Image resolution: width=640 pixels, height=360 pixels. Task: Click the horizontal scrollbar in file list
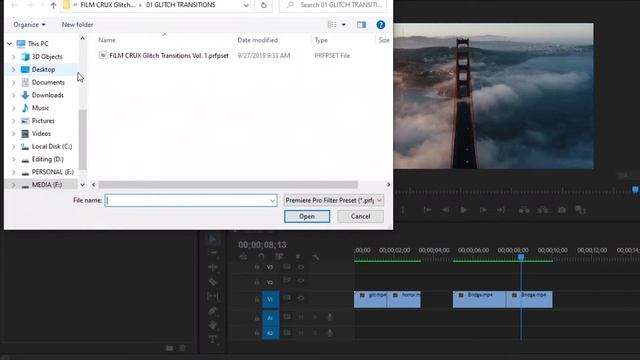click(228, 184)
